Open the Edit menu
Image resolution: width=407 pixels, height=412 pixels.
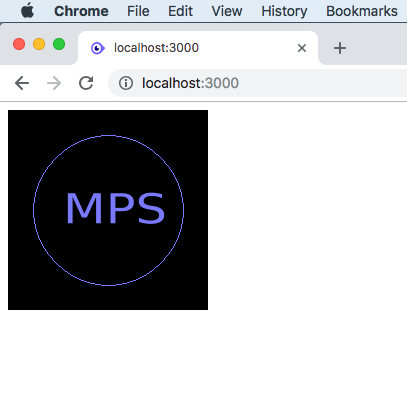tap(180, 11)
